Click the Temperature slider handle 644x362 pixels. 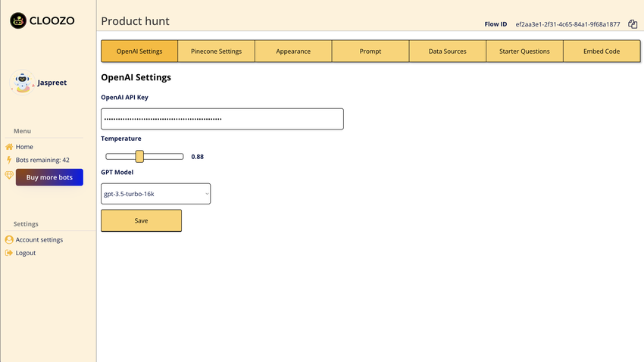pos(139,157)
